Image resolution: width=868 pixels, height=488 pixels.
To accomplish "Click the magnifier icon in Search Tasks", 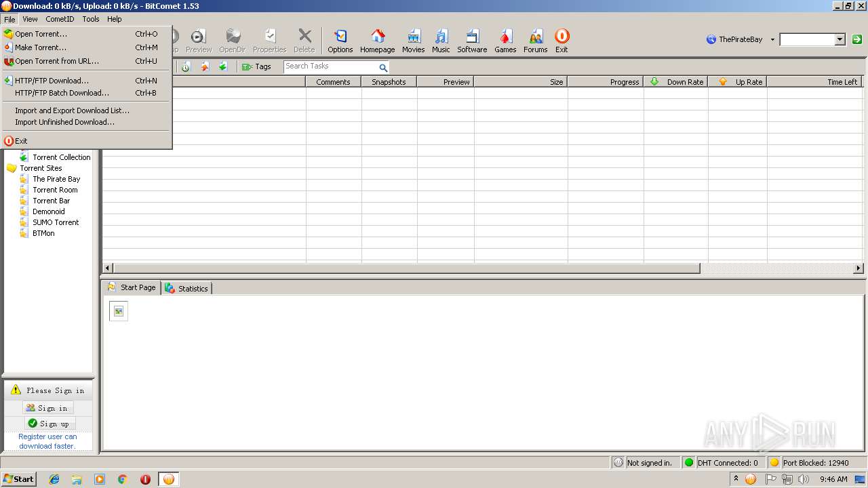I will [383, 67].
